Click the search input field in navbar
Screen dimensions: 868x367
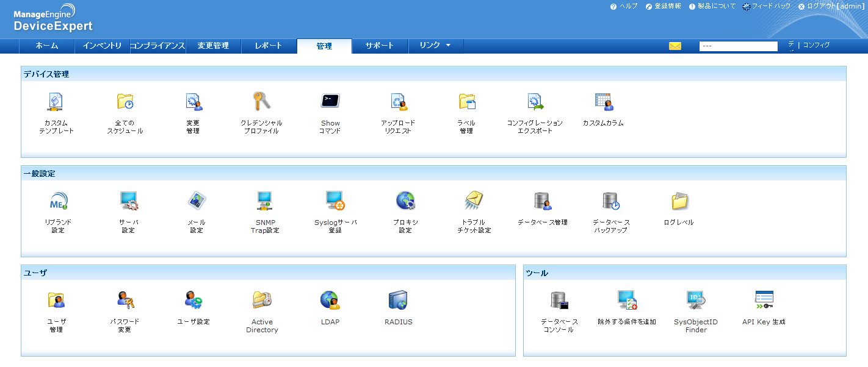(x=738, y=46)
